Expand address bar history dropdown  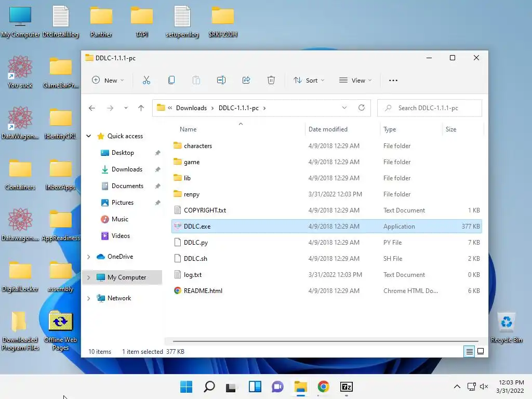pyautogui.click(x=344, y=108)
